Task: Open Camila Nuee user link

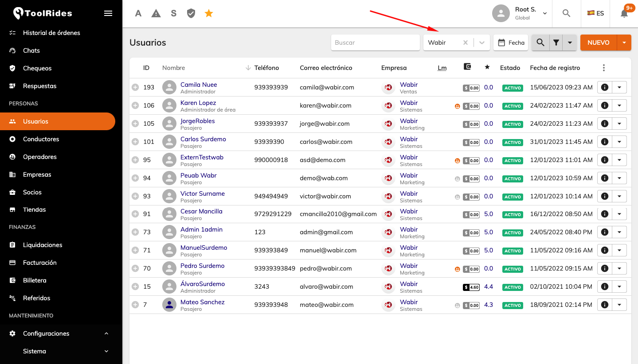Action: [199, 85]
